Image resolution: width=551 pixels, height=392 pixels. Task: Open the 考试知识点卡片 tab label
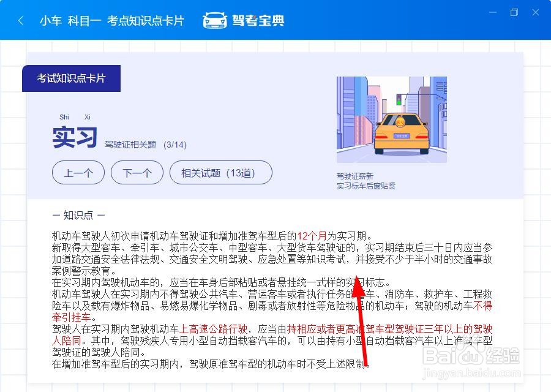click(72, 78)
